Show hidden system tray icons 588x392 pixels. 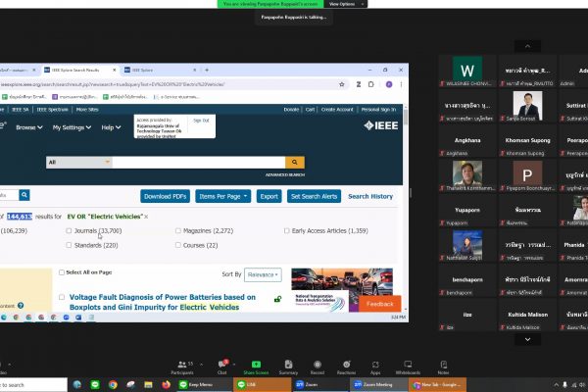[x=556, y=385]
